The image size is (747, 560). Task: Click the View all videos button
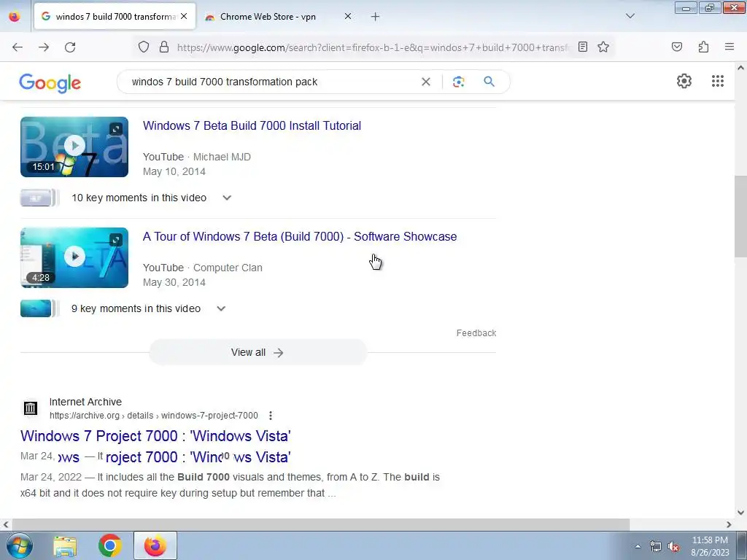(258, 352)
